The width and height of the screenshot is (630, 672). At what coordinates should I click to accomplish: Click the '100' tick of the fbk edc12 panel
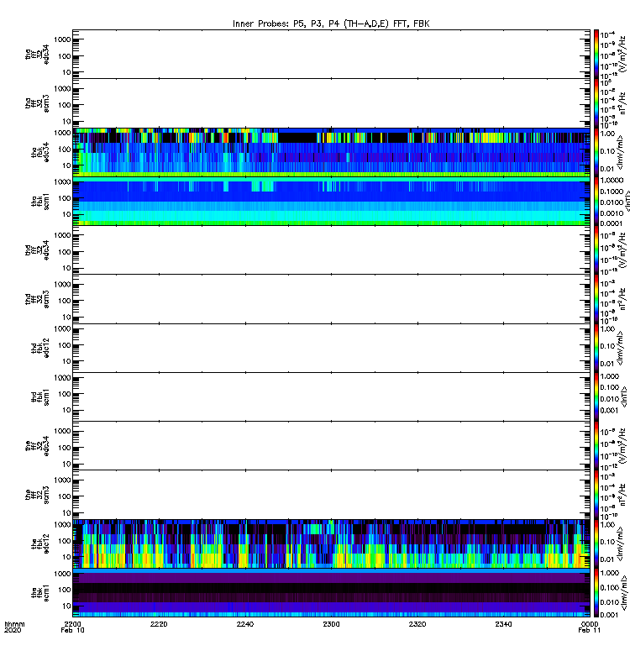65,541
